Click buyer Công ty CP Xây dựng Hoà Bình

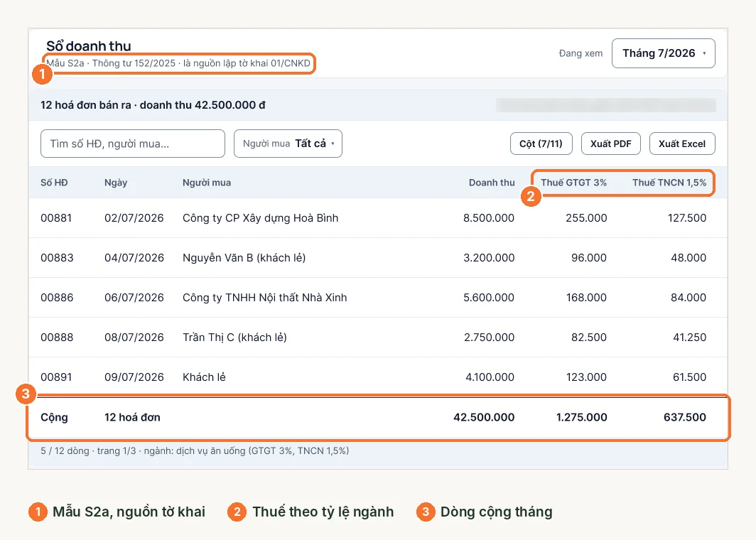(260, 218)
